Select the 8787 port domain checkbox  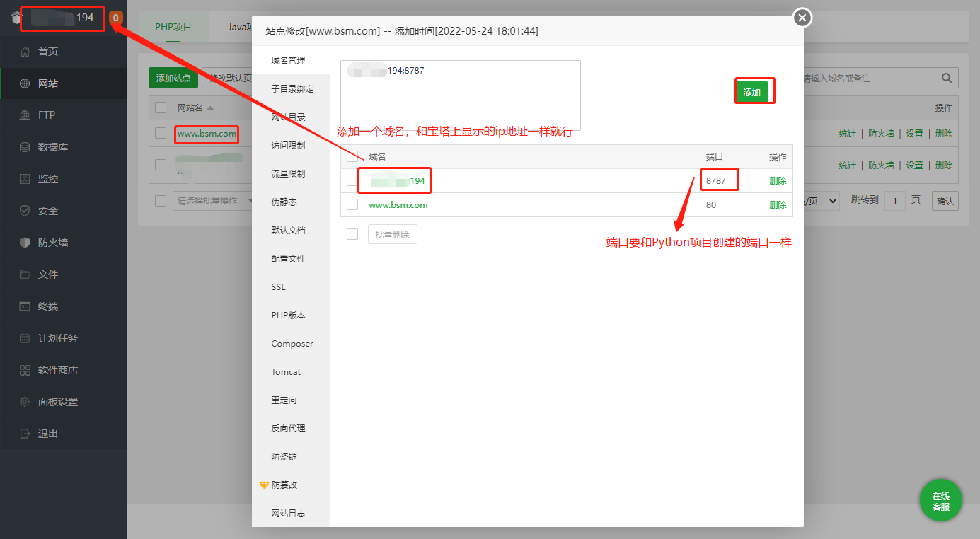(x=352, y=180)
